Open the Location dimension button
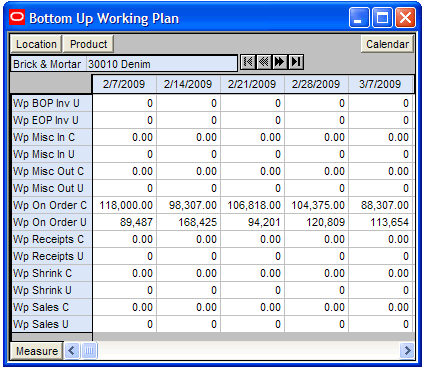 tap(36, 44)
